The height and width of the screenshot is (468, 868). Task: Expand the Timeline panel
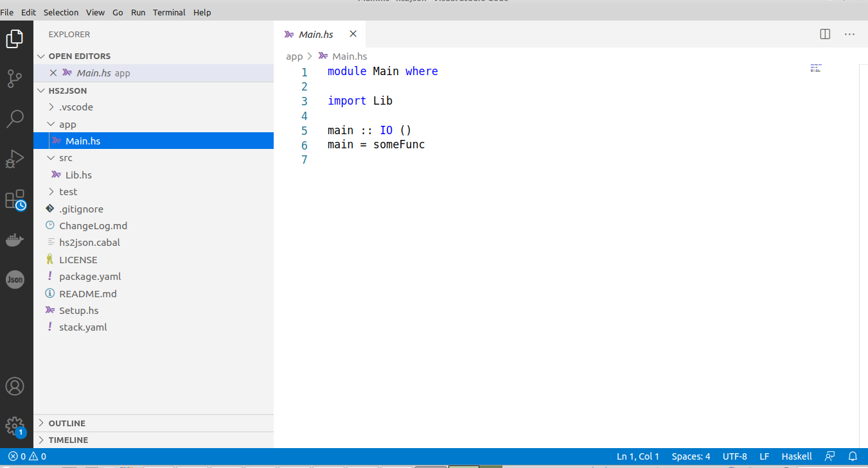[154, 440]
